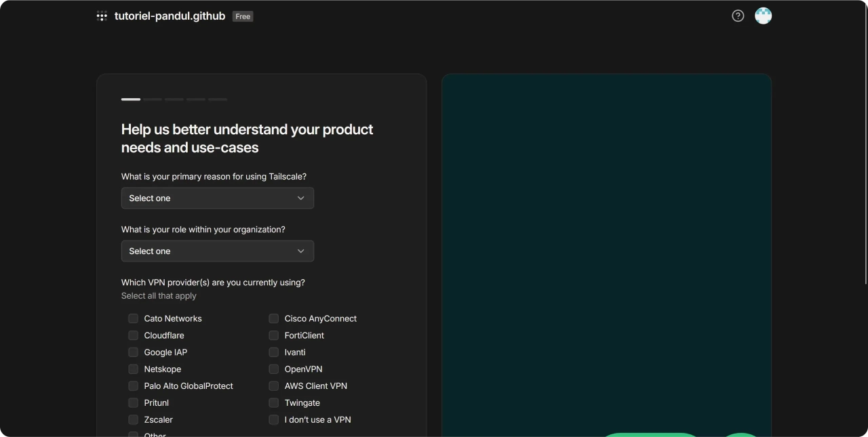Image resolution: width=868 pixels, height=437 pixels.
Task: Click the tutoriel-pandul.github tailnet name
Action: (170, 16)
